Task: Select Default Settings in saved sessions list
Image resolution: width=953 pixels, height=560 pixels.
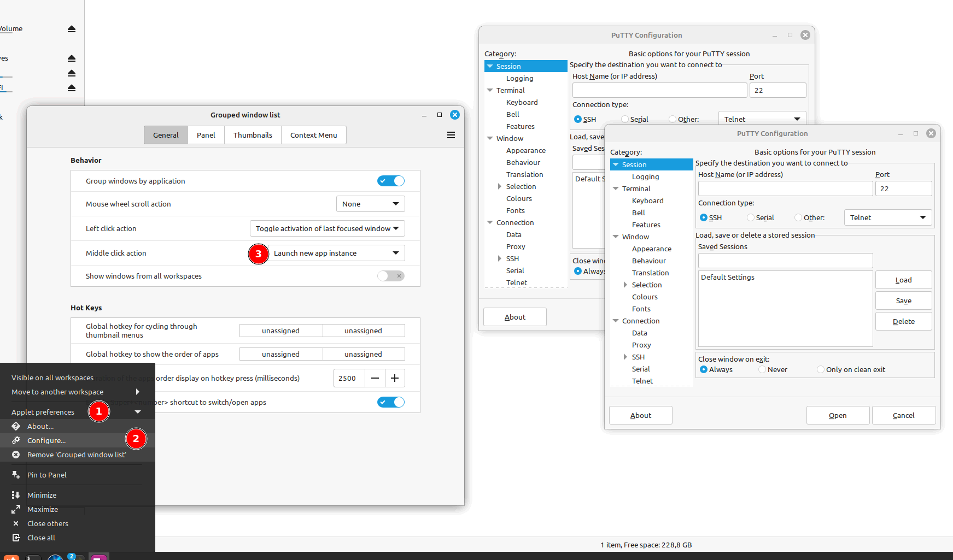Action: tap(728, 277)
